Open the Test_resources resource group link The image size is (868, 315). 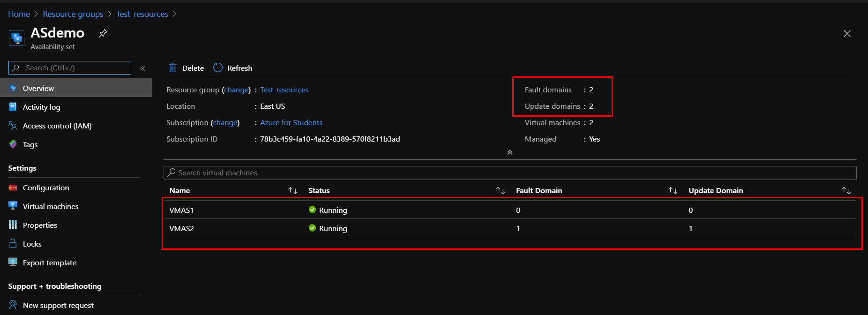coord(284,90)
